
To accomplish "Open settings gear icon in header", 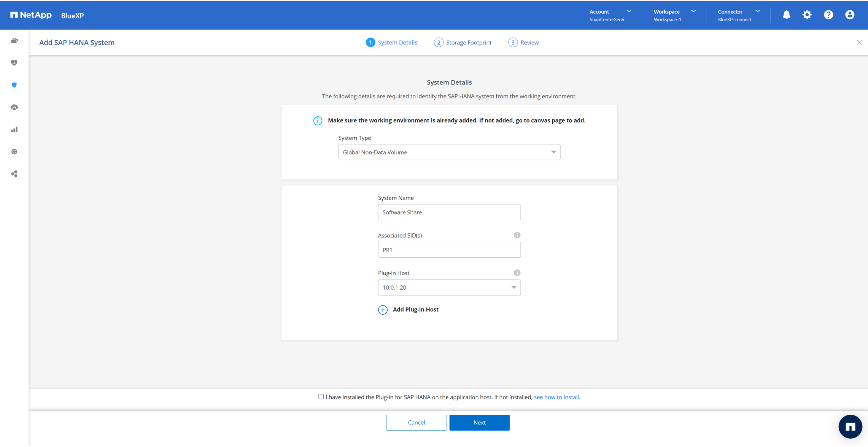I will (x=807, y=15).
